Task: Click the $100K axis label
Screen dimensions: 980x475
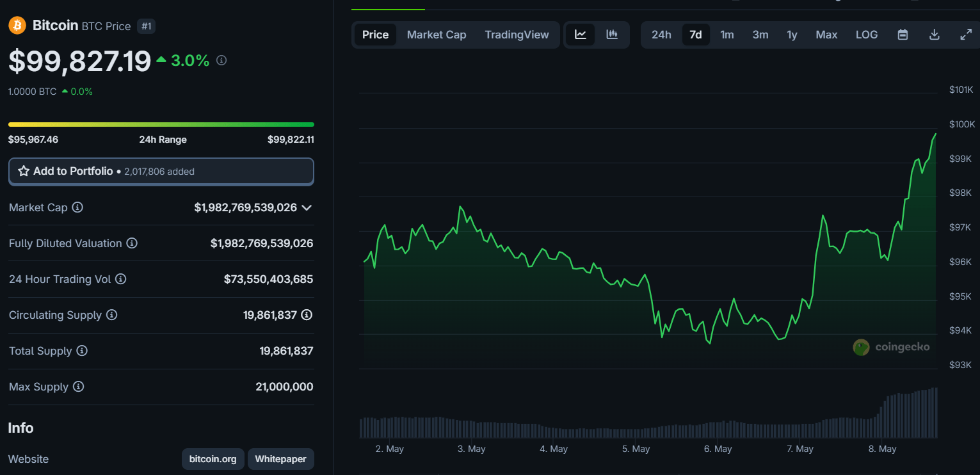Action: coord(961,124)
